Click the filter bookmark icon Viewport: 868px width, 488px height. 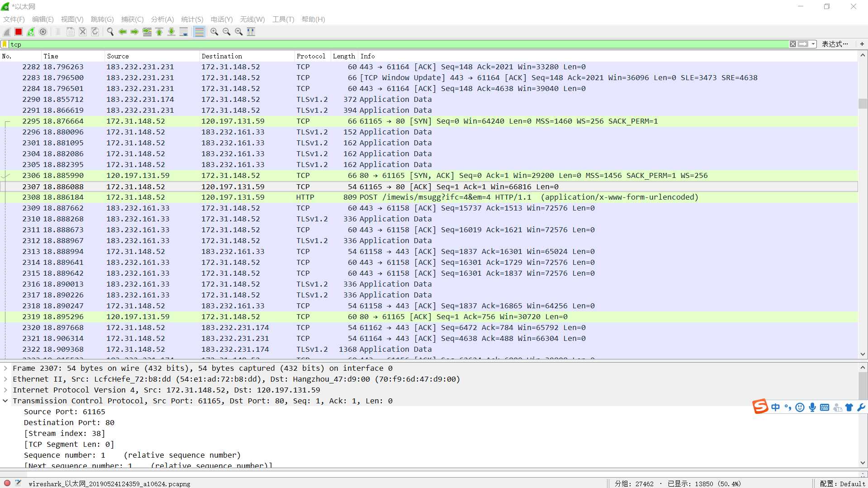point(5,44)
